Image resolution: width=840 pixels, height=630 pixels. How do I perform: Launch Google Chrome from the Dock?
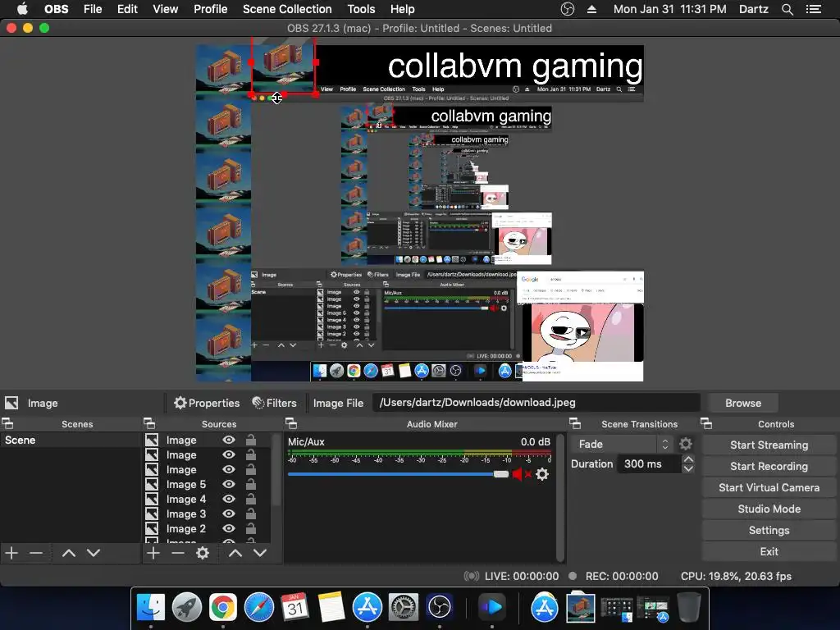(x=223, y=607)
